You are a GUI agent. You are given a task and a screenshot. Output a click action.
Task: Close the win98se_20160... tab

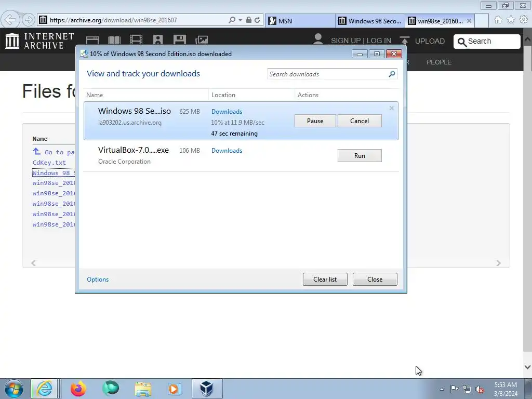(469, 21)
